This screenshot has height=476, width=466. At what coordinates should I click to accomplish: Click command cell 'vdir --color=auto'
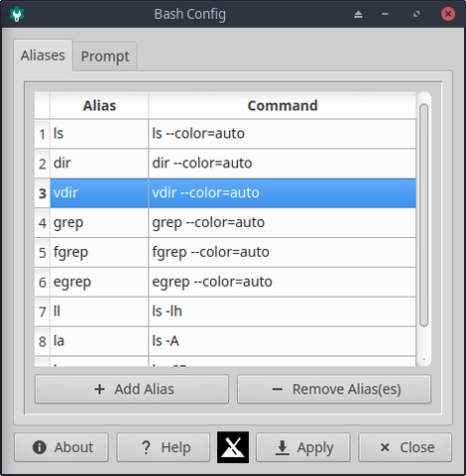pos(283,193)
